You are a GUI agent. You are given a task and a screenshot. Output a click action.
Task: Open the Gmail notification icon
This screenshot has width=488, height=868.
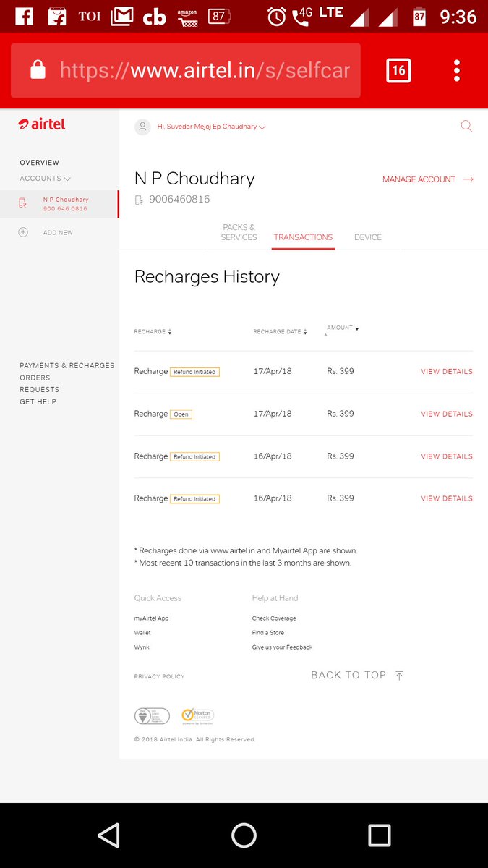tap(121, 16)
